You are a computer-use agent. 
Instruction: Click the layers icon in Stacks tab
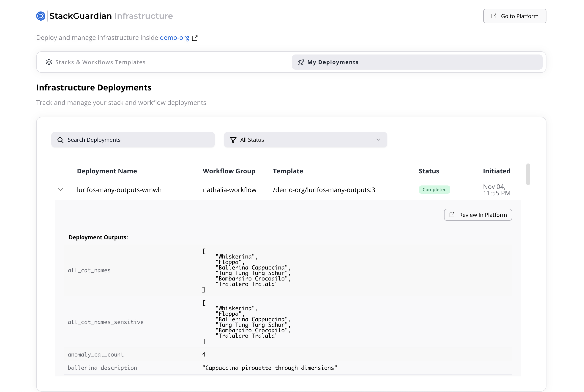tap(49, 62)
